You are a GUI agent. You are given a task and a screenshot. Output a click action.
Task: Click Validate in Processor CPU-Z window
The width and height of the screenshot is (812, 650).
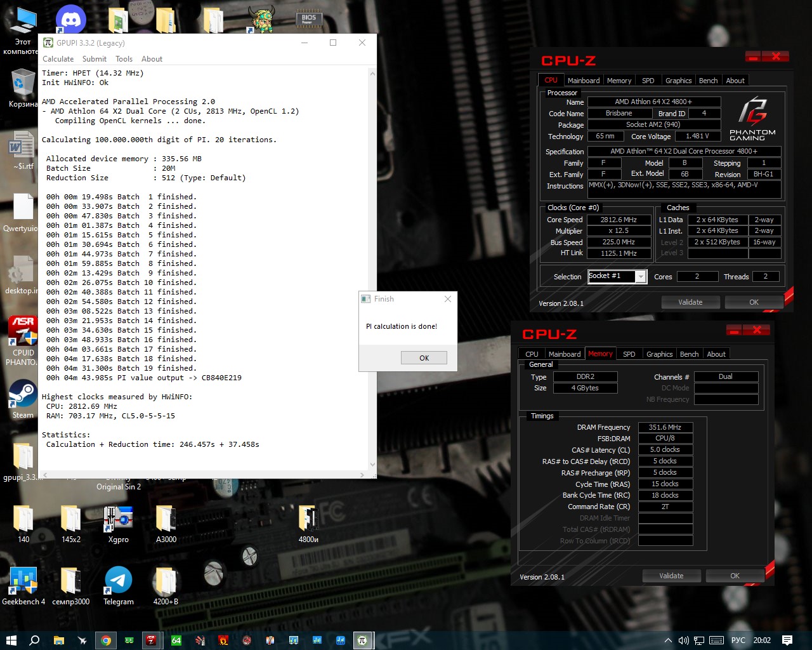690,302
